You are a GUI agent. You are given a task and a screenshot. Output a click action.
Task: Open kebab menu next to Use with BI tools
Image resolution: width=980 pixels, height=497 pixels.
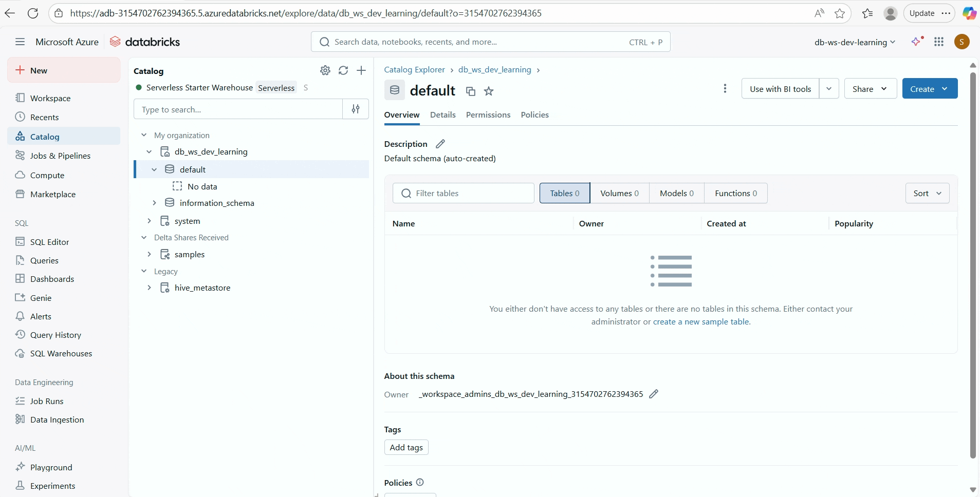coord(725,88)
